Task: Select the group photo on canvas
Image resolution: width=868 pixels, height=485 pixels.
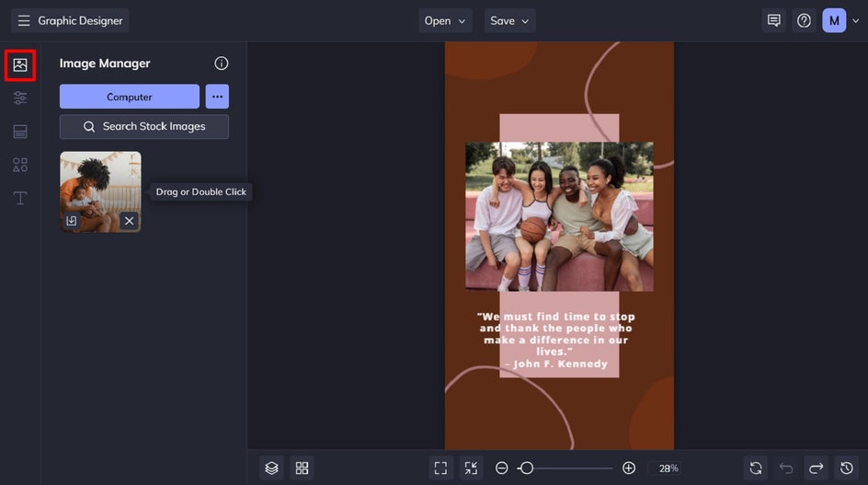Action: coord(559,216)
